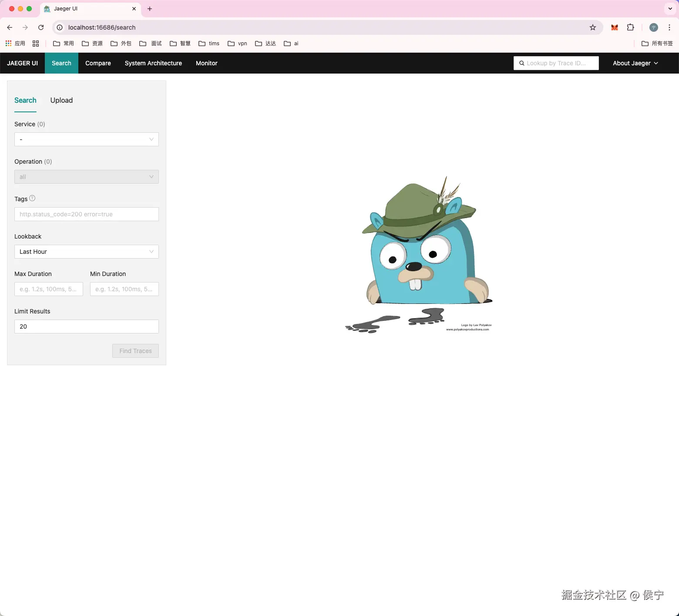Click the Min Duration input
The image size is (679, 616).
coord(124,289)
